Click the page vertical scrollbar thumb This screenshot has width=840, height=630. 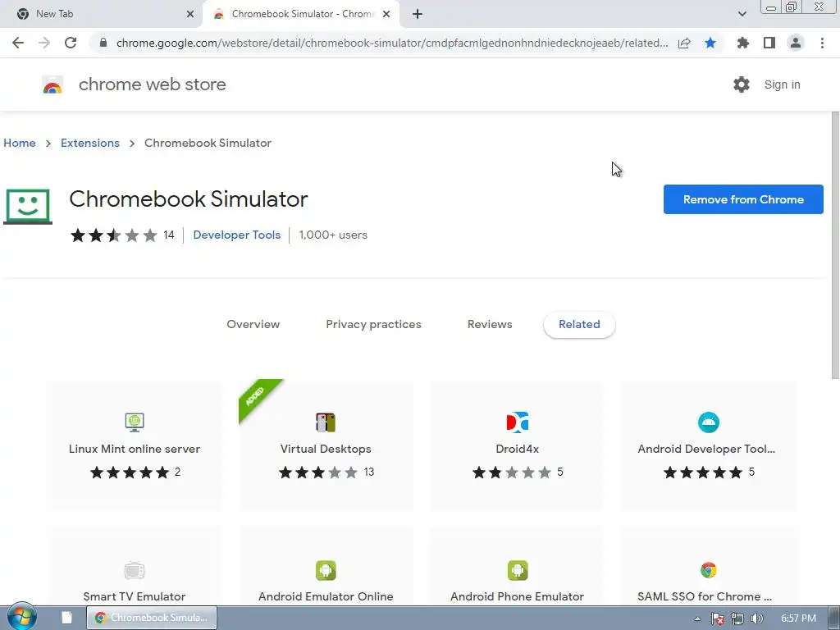tap(834, 244)
